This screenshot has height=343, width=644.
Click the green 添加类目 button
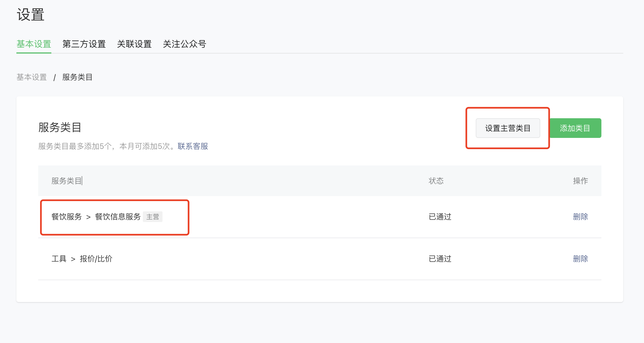point(575,128)
